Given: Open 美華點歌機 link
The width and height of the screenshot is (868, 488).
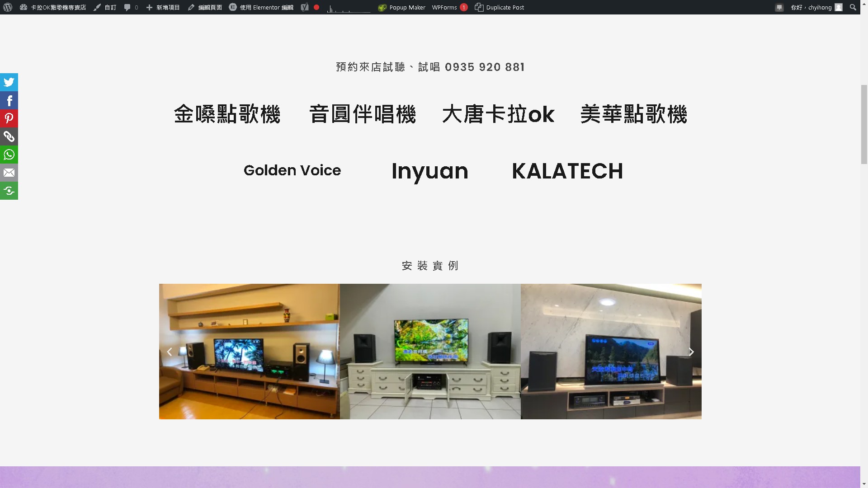Looking at the screenshot, I should (634, 114).
